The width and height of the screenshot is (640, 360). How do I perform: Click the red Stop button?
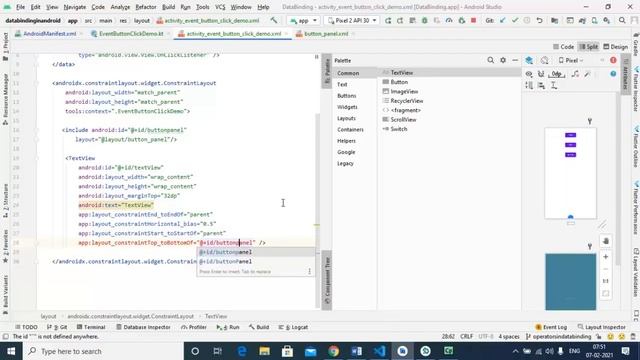tap(473, 20)
